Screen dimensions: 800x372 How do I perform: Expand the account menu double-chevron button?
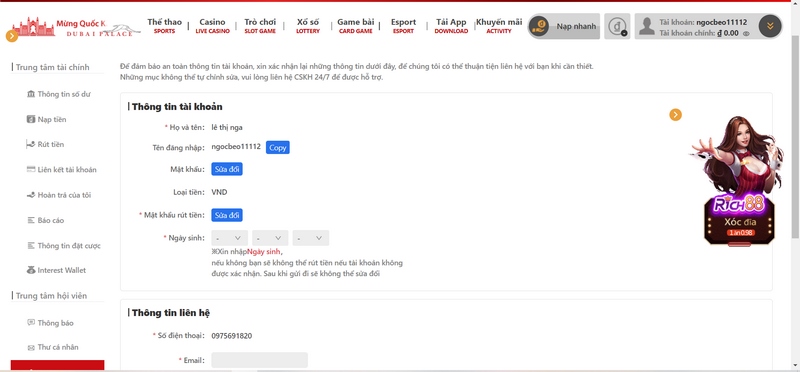[770, 27]
